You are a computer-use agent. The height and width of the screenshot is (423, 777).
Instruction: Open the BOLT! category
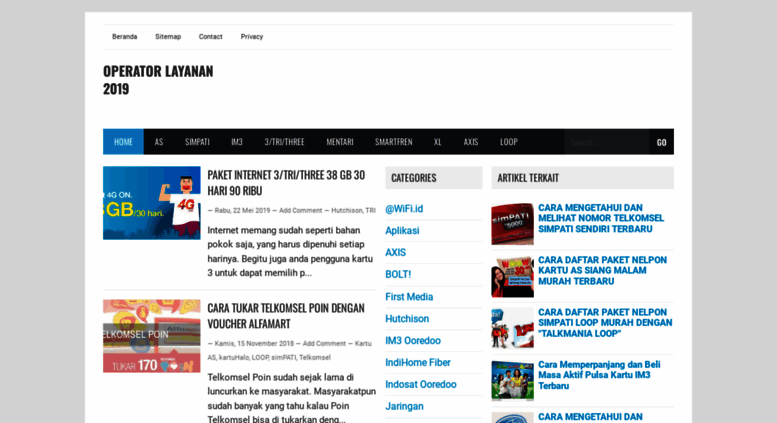(x=398, y=274)
